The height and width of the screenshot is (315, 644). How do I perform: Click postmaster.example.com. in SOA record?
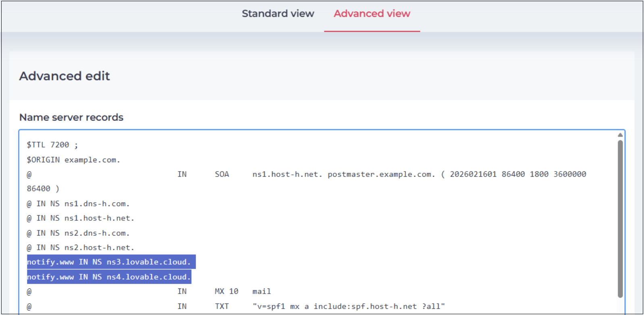[381, 174]
